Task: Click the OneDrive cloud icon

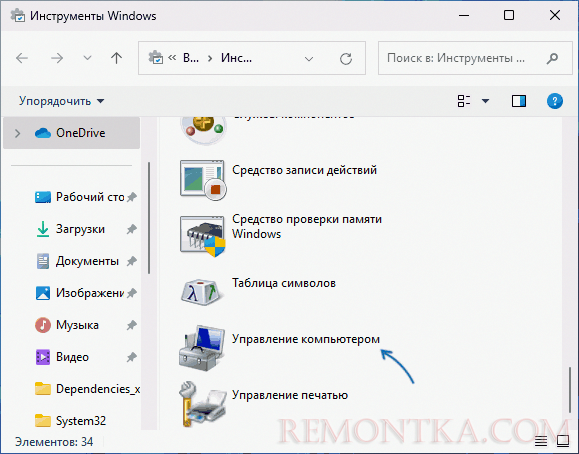Action: 43,133
